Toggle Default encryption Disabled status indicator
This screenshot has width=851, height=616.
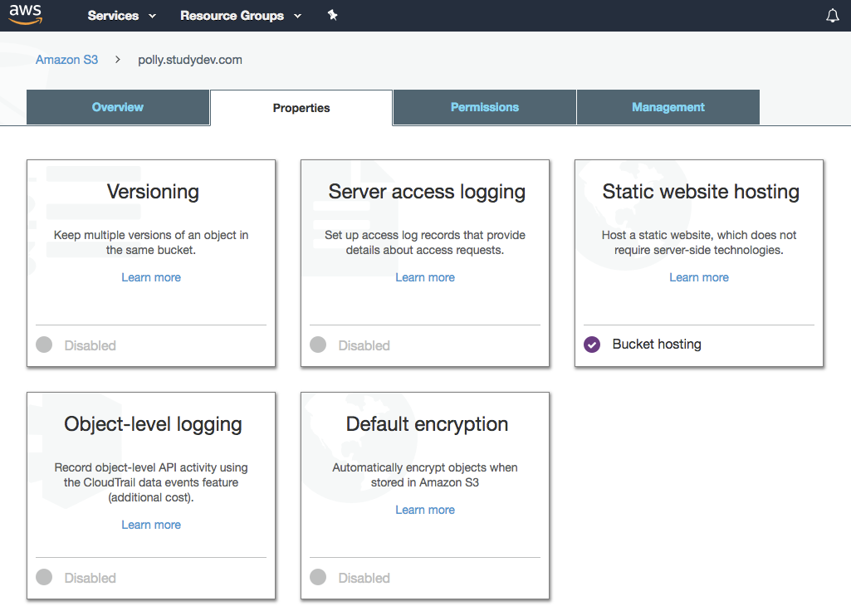[x=318, y=577]
